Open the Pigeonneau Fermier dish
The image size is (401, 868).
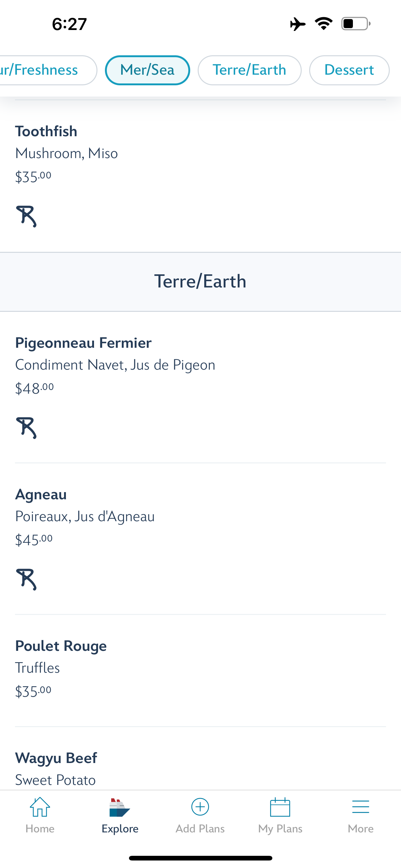pyautogui.click(x=83, y=343)
